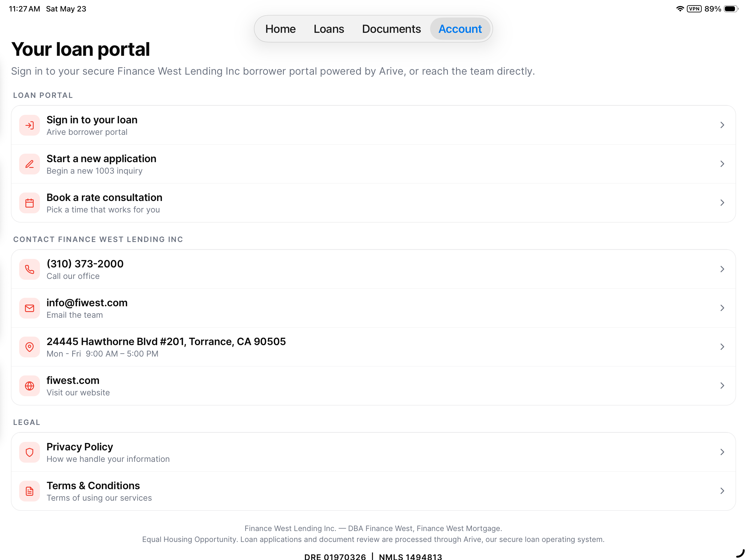This screenshot has width=747, height=560.
Task: Tap the 'Sat May 23' date
Action: tap(66, 9)
